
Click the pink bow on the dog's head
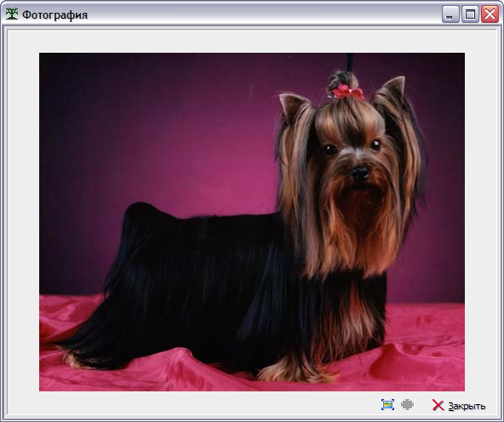348,92
